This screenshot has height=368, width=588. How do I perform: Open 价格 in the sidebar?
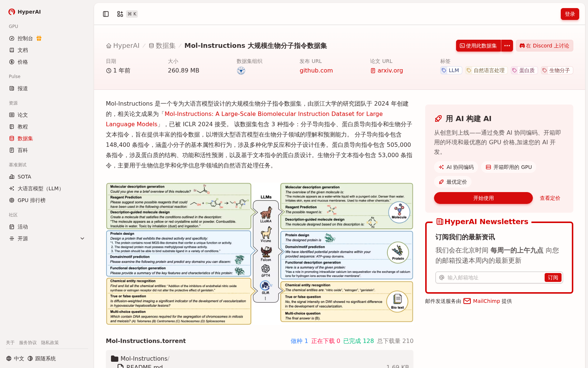pyautogui.click(x=23, y=62)
